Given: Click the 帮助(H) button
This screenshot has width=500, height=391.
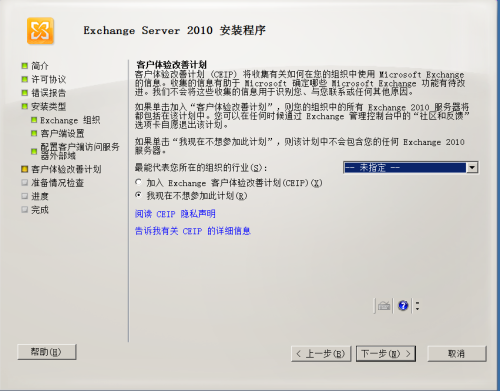Looking at the screenshot, I should pos(47,352).
